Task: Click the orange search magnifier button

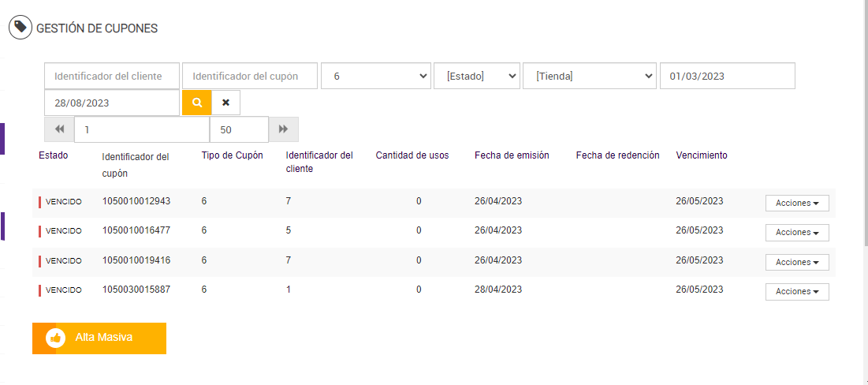Action: 196,103
